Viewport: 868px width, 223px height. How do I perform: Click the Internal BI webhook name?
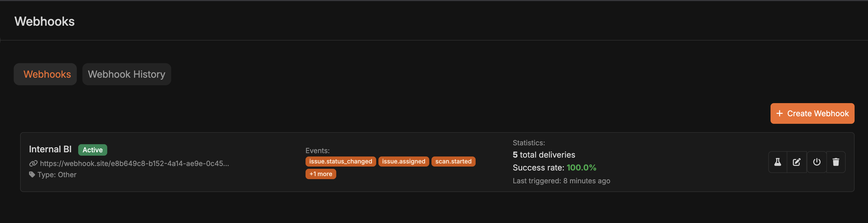tap(50, 149)
